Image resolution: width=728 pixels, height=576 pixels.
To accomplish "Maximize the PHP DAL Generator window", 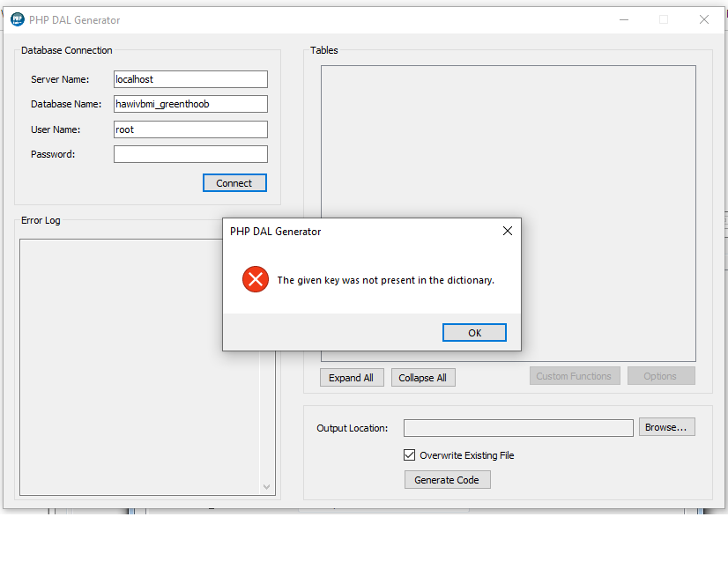I will [x=664, y=19].
